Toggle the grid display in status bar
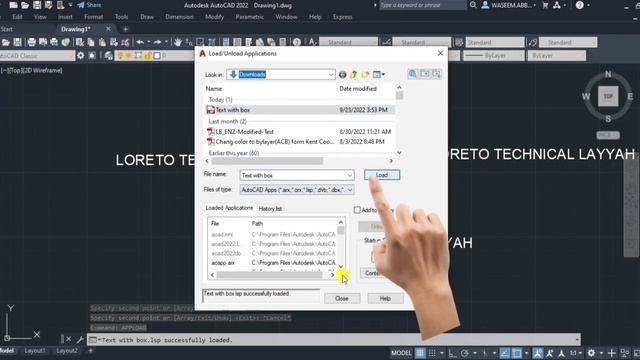The height and width of the screenshot is (360, 640). [x=420, y=353]
